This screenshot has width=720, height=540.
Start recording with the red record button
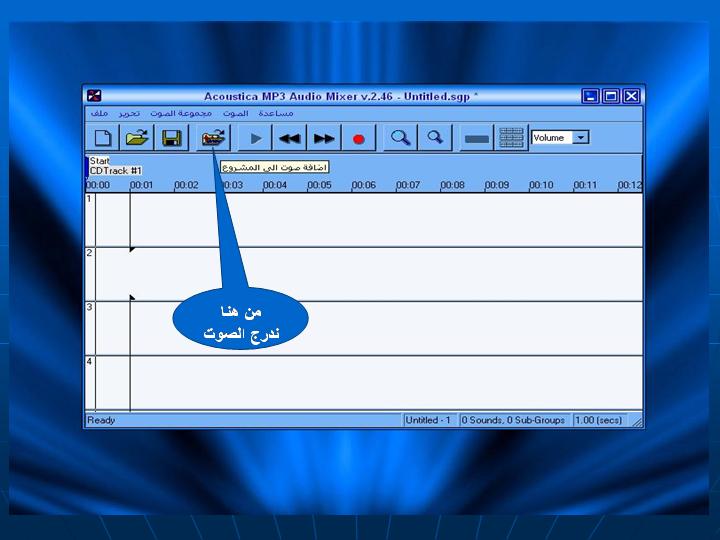(x=359, y=138)
